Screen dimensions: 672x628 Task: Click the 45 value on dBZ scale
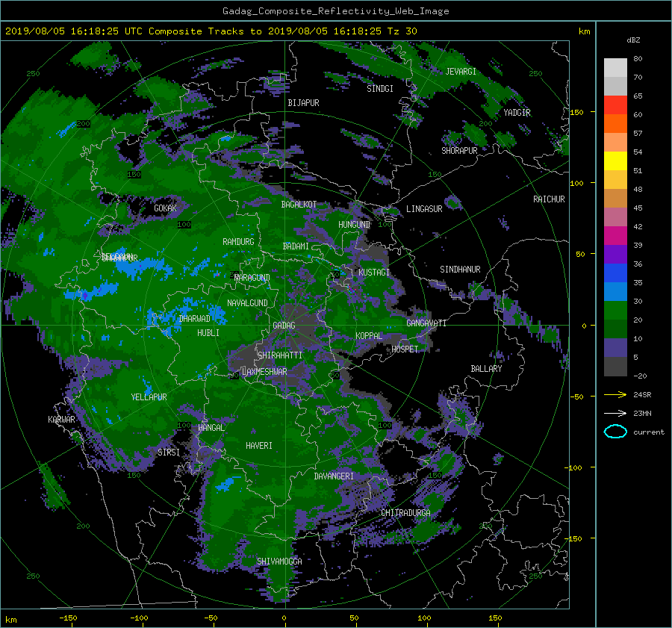(x=638, y=208)
